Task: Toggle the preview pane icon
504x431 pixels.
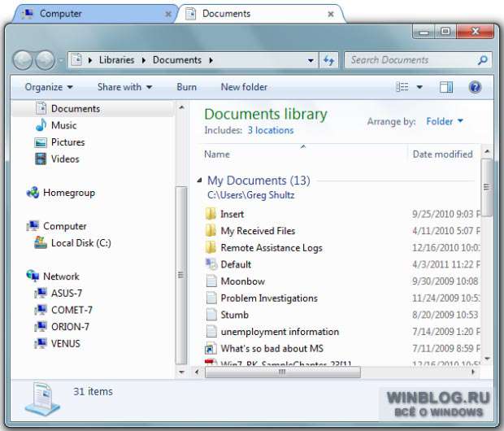Action: click(x=446, y=87)
